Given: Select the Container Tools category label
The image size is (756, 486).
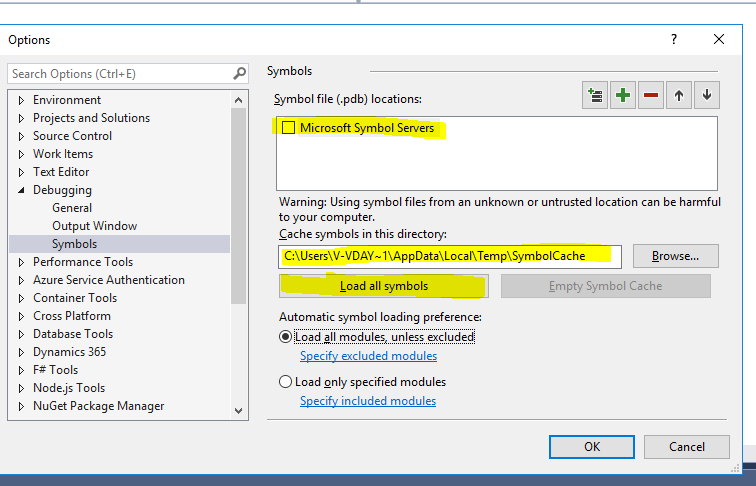Looking at the screenshot, I should point(75,298).
